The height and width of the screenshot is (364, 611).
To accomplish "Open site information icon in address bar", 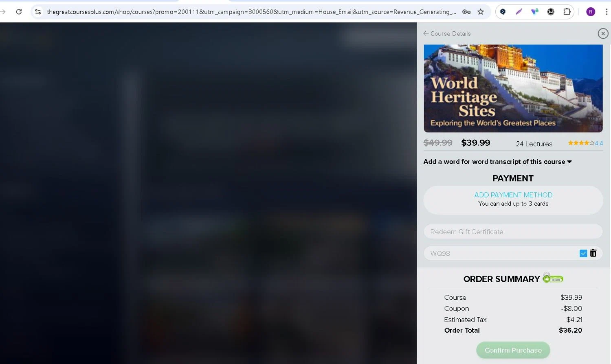I will tap(38, 12).
